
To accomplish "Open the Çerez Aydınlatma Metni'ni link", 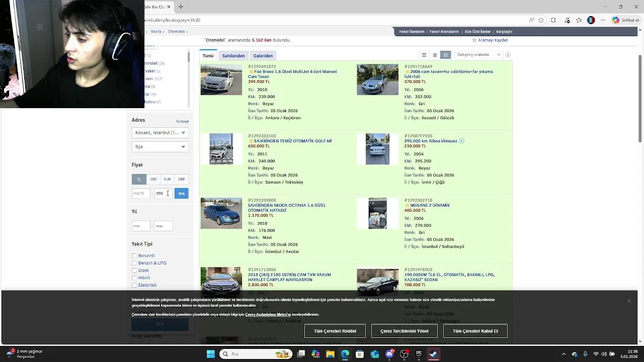I will click(268, 315).
